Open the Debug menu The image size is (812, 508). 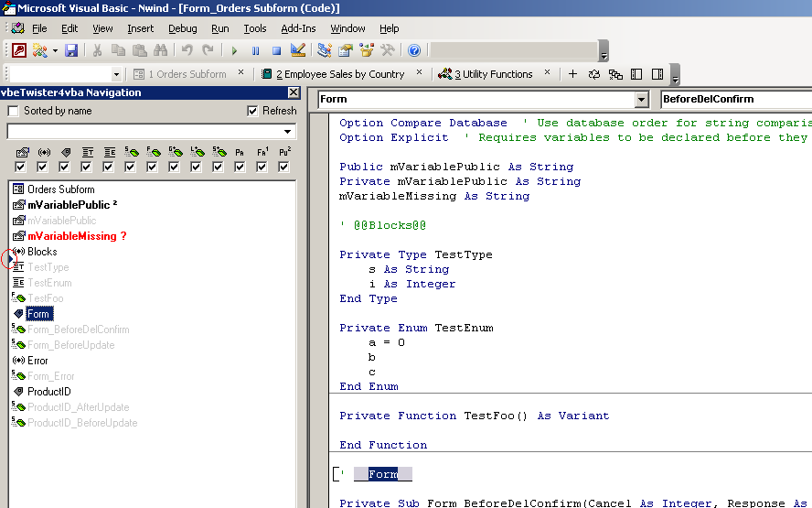point(182,28)
